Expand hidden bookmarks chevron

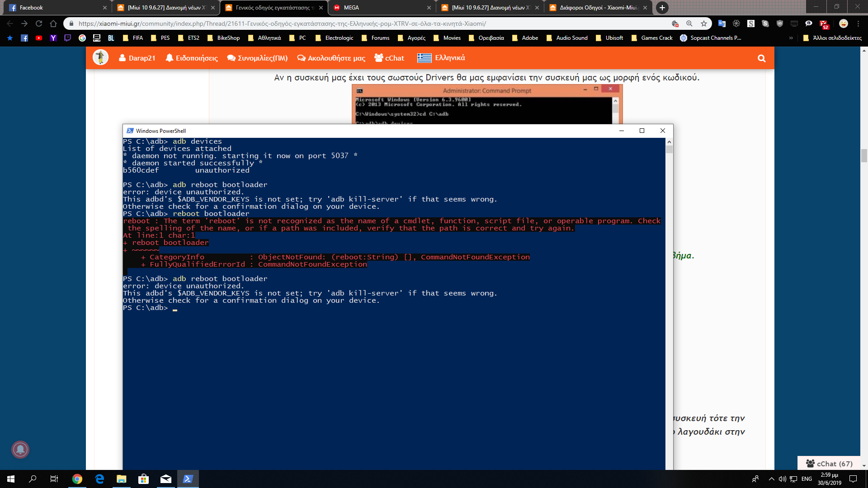pos(791,38)
